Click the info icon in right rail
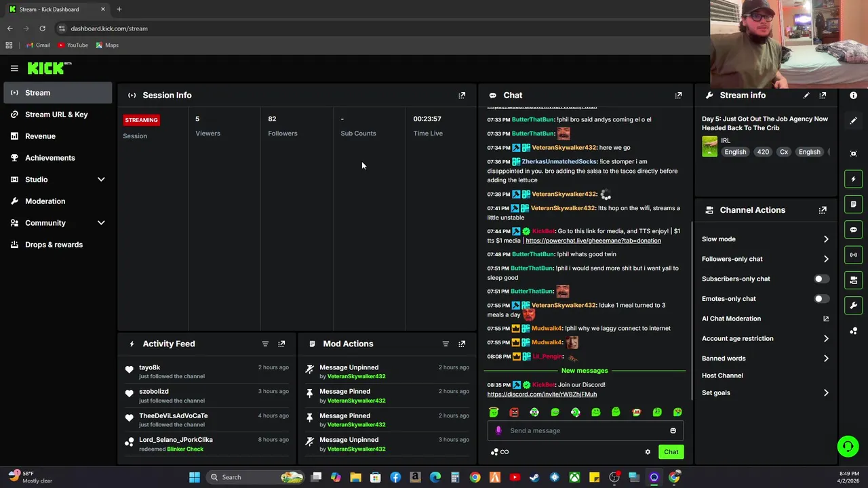868x488 pixels. coord(853,96)
